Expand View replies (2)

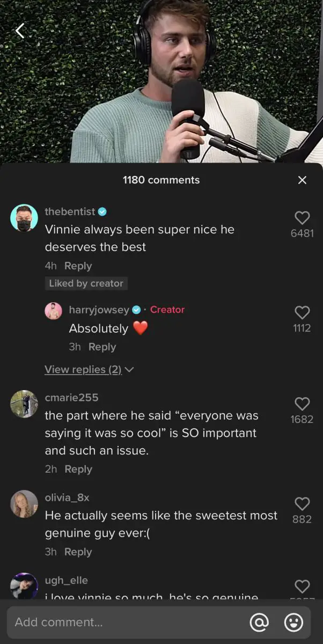[x=89, y=369]
